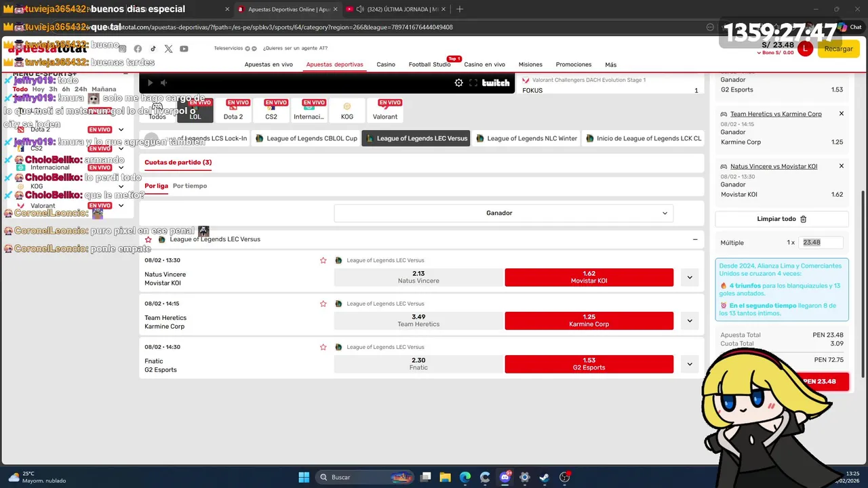
Task: Click the ¿Quieres ser un agente AT? link
Action: tap(296, 48)
